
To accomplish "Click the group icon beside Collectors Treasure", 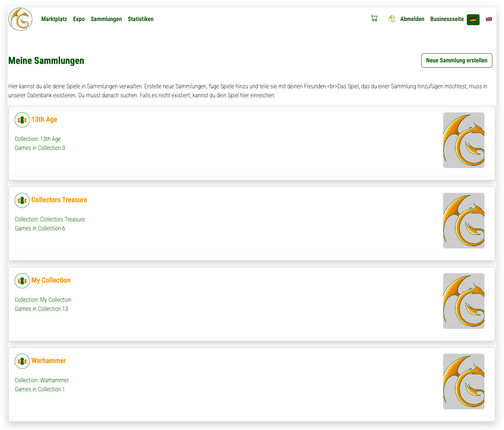I will click(x=22, y=200).
